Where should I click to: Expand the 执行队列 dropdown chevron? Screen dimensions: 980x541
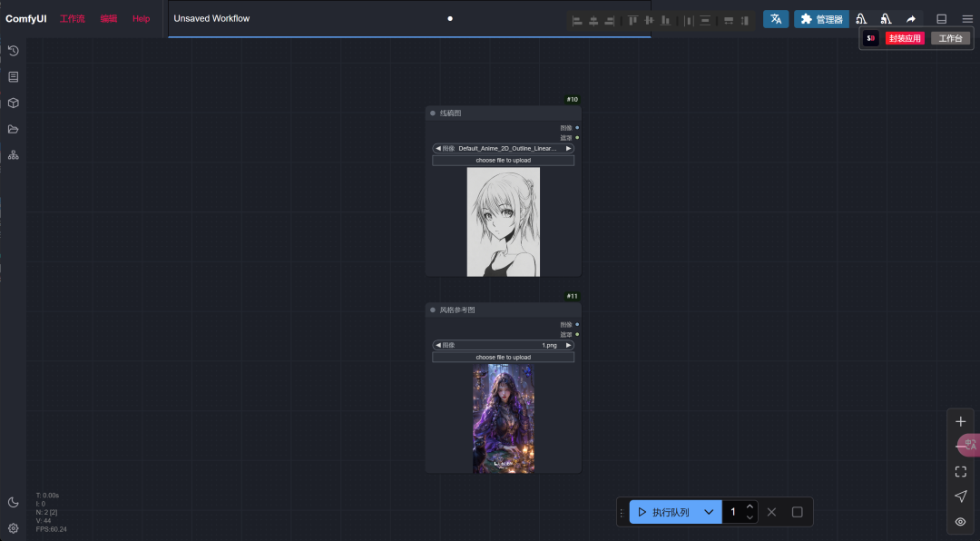point(709,512)
